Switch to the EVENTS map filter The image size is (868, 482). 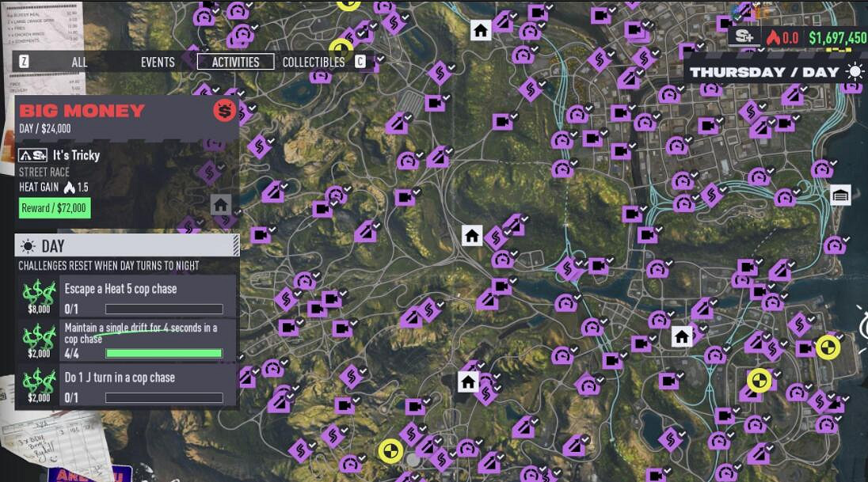pyautogui.click(x=158, y=62)
